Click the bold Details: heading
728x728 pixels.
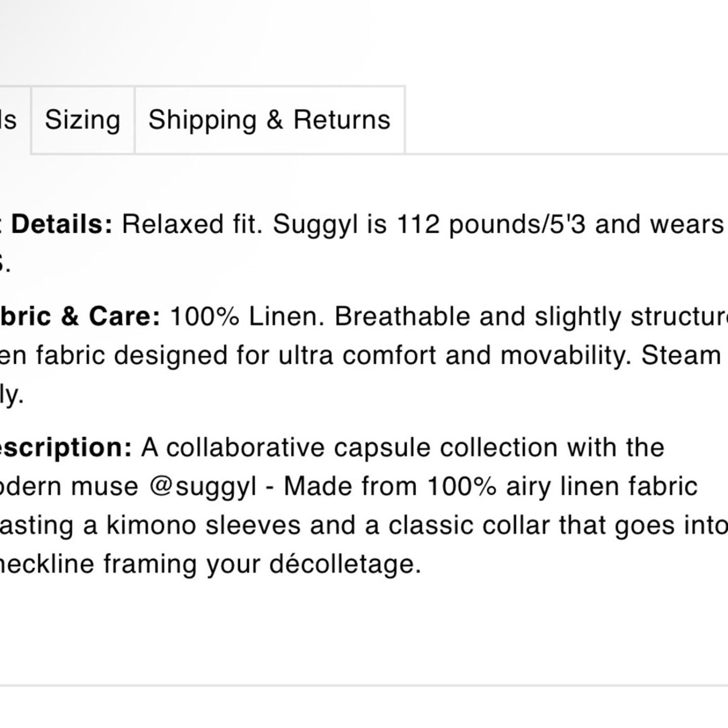(x=62, y=224)
